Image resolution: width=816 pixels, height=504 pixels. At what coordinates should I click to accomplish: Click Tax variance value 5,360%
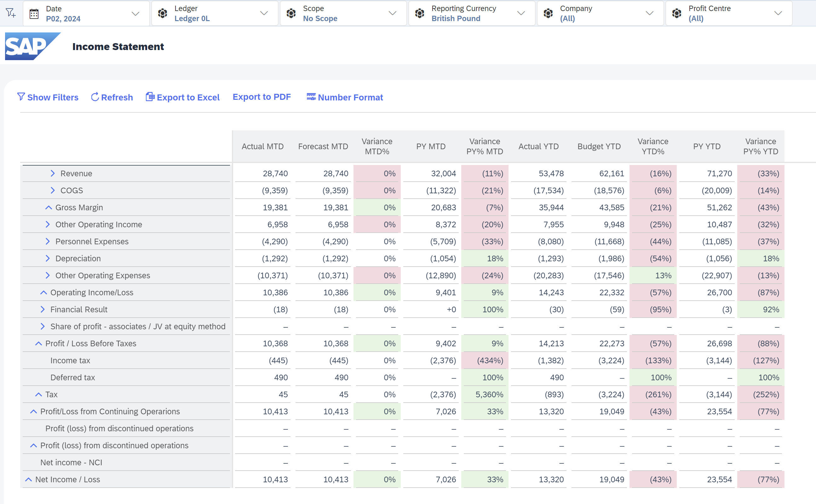[x=489, y=394]
